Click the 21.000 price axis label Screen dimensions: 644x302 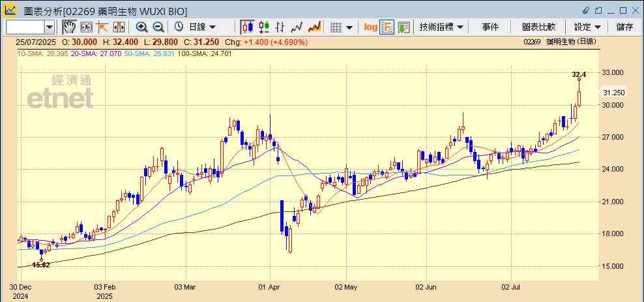tap(613, 202)
